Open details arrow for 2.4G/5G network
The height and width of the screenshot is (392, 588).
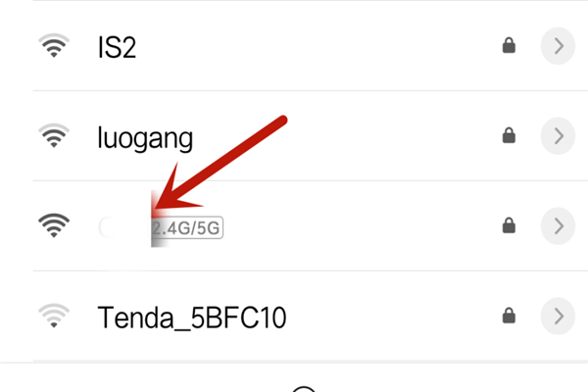tap(558, 225)
